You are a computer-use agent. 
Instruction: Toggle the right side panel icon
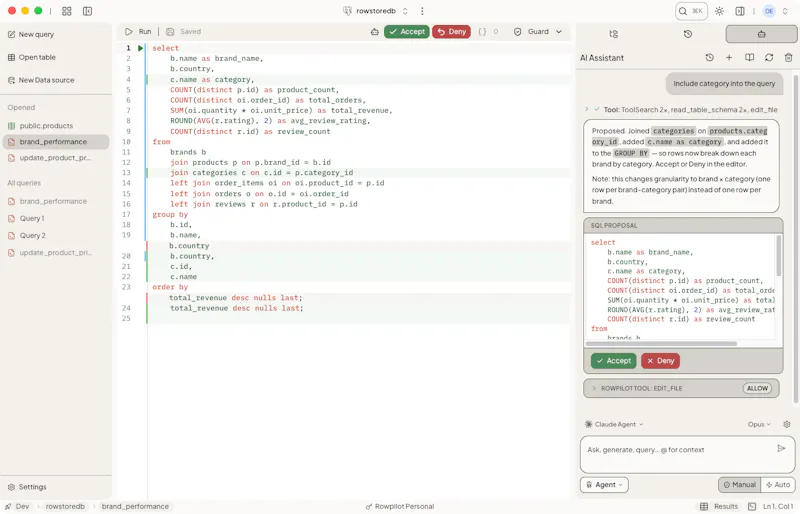[740, 11]
